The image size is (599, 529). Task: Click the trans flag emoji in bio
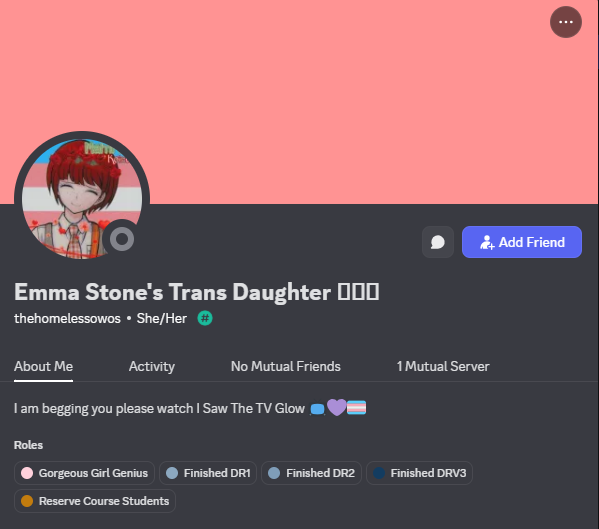click(356, 408)
